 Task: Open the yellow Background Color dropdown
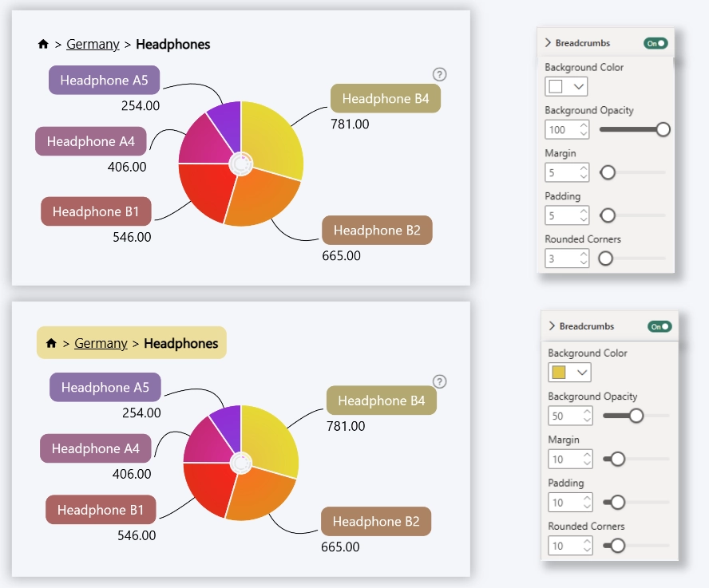pyautogui.click(x=569, y=372)
